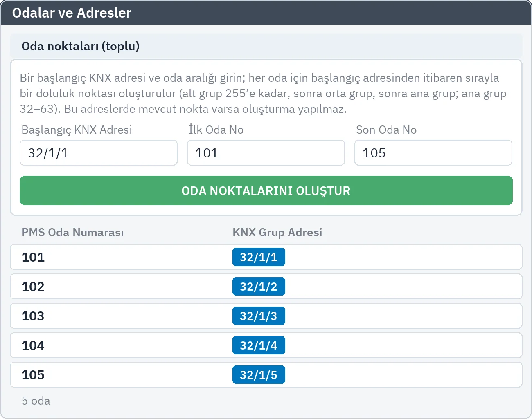Click the PMS Oda Numarası column header
The height and width of the screenshot is (419, 532).
[x=72, y=232]
